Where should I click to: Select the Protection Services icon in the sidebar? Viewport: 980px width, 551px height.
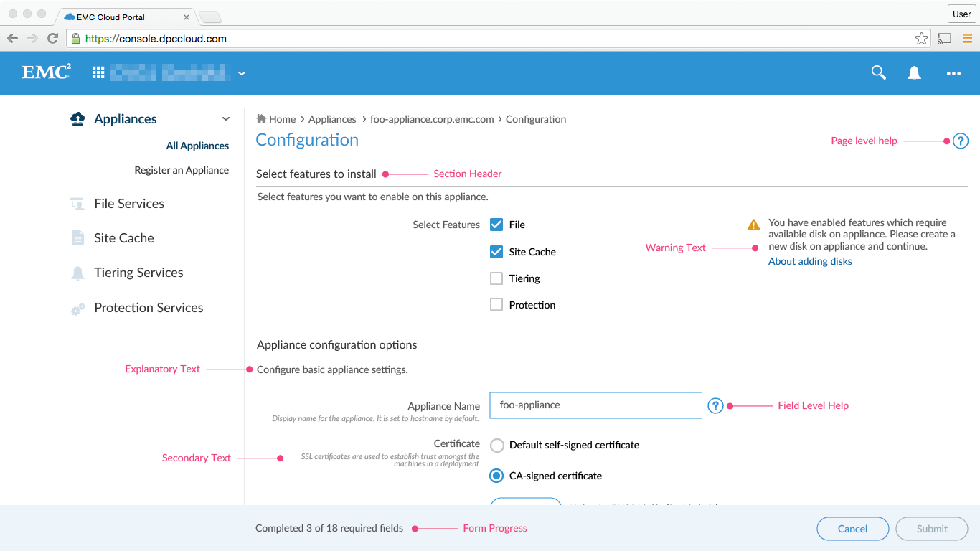(x=77, y=307)
